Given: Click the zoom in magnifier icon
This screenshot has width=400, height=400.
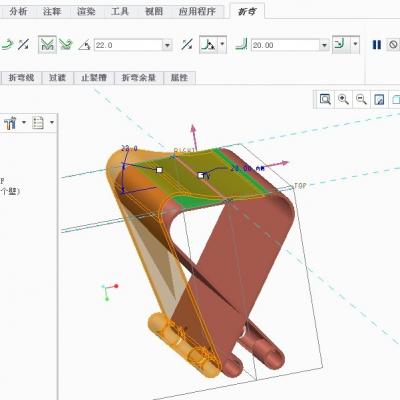Looking at the screenshot, I should point(343,99).
